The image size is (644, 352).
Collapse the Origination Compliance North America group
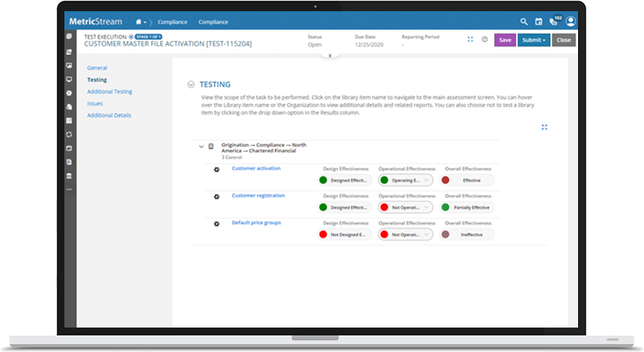[x=201, y=147]
